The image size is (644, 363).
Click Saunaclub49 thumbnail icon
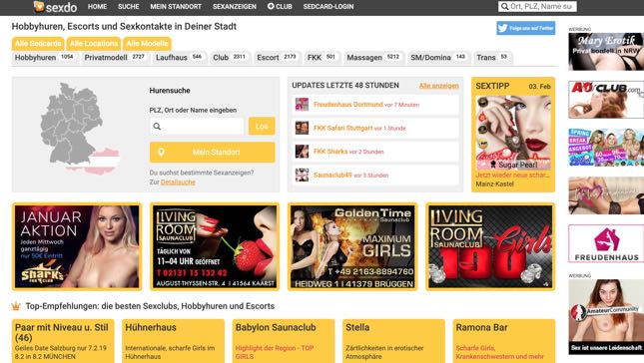(x=302, y=176)
